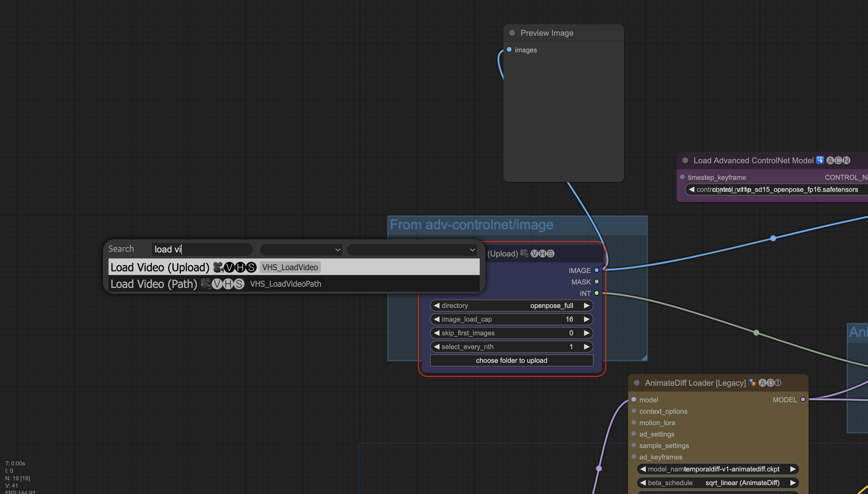Open second filter dropdown in search box
Image resolution: width=868 pixels, height=494 pixels.
[412, 250]
